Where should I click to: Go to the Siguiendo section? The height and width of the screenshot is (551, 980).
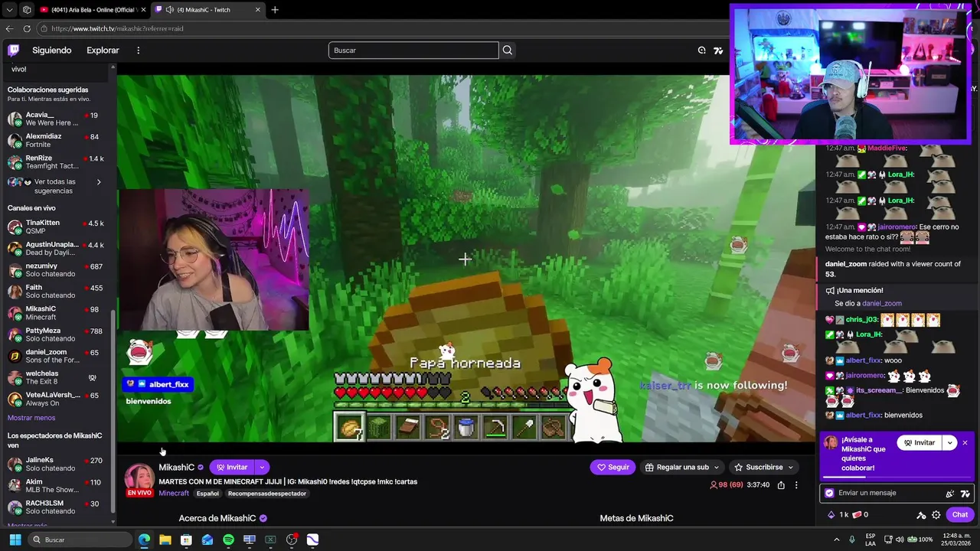[x=51, y=51]
